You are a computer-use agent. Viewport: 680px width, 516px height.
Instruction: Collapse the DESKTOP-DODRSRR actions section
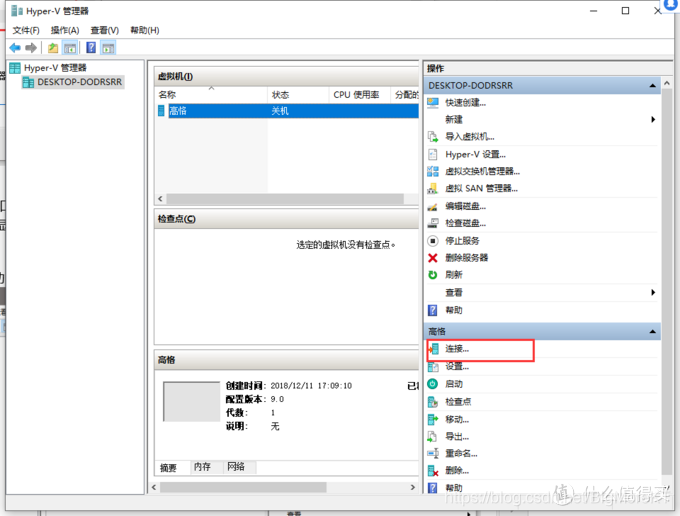[x=653, y=86]
